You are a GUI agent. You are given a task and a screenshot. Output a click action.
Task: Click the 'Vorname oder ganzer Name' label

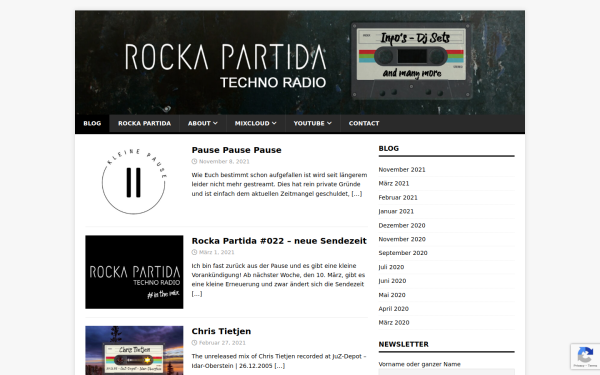419,364
